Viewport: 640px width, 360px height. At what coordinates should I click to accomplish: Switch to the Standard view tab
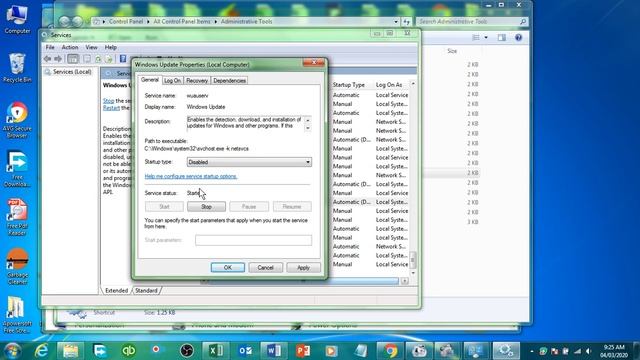[x=146, y=291]
